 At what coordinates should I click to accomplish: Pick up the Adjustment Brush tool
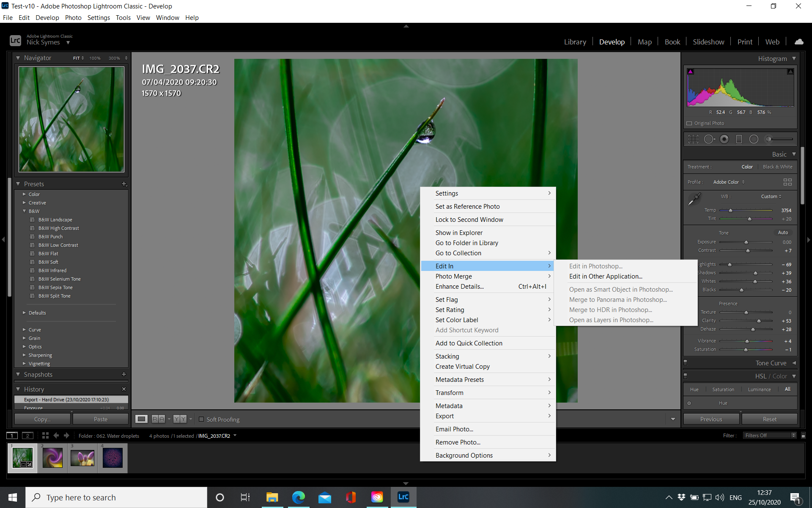[x=768, y=139]
